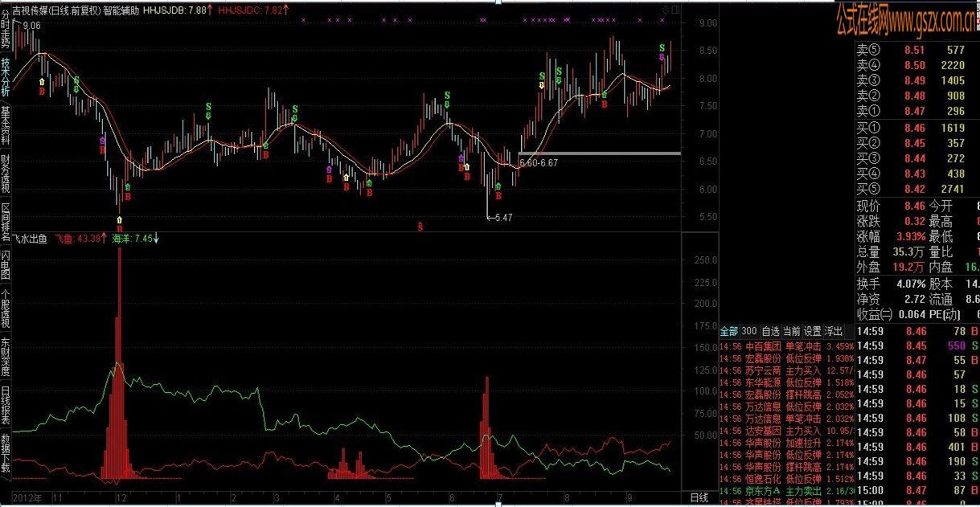Select the 自选 alert filter tab
The height and width of the screenshot is (507, 980).
click(770, 331)
